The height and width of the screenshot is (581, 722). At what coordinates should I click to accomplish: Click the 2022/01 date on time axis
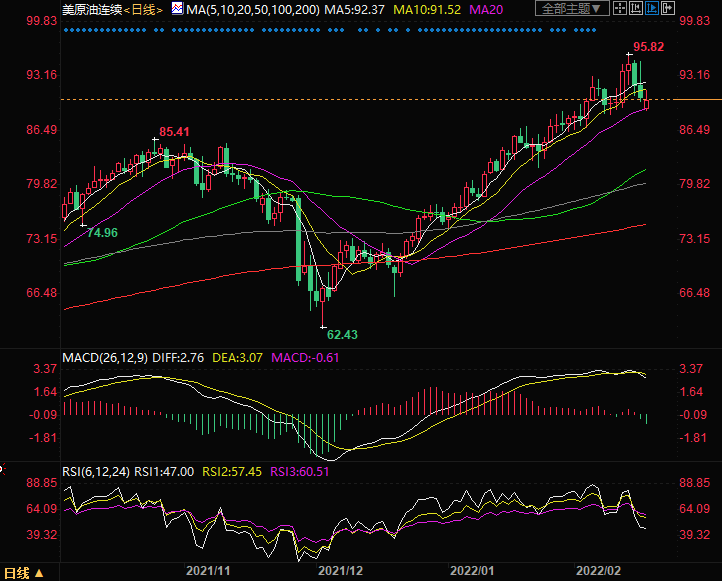472,571
